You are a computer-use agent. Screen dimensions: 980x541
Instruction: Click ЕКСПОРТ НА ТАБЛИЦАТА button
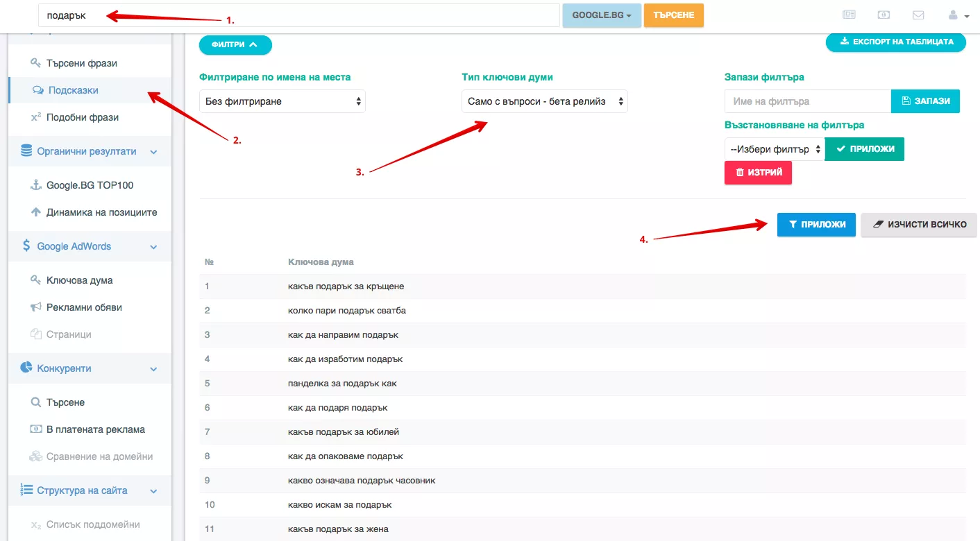pyautogui.click(x=896, y=42)
